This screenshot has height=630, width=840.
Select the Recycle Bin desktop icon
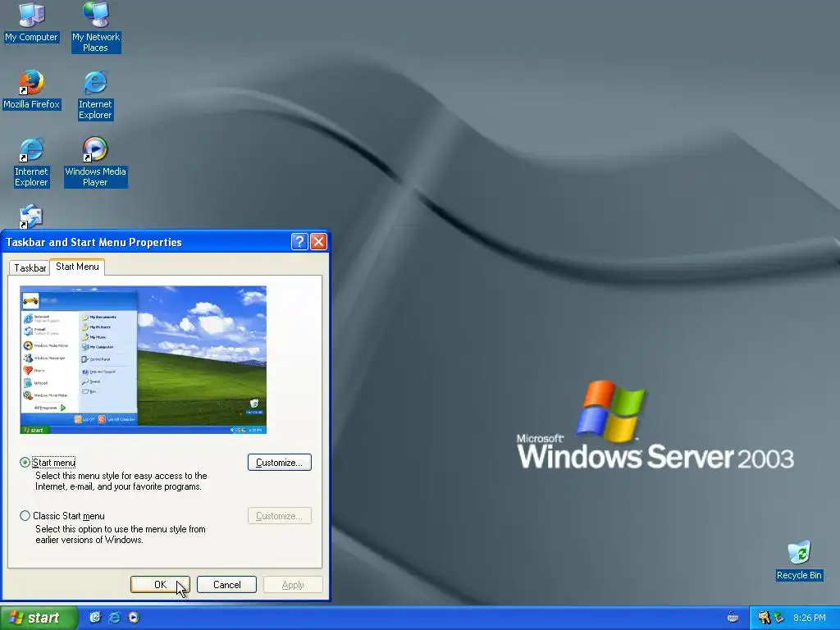point(799,560)
